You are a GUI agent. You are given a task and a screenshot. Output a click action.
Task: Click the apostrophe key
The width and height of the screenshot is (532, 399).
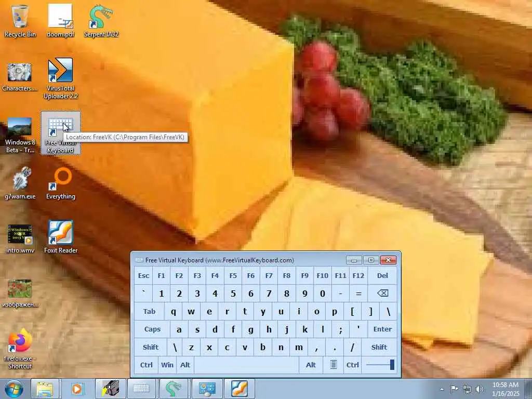click(x=358, y=329)
